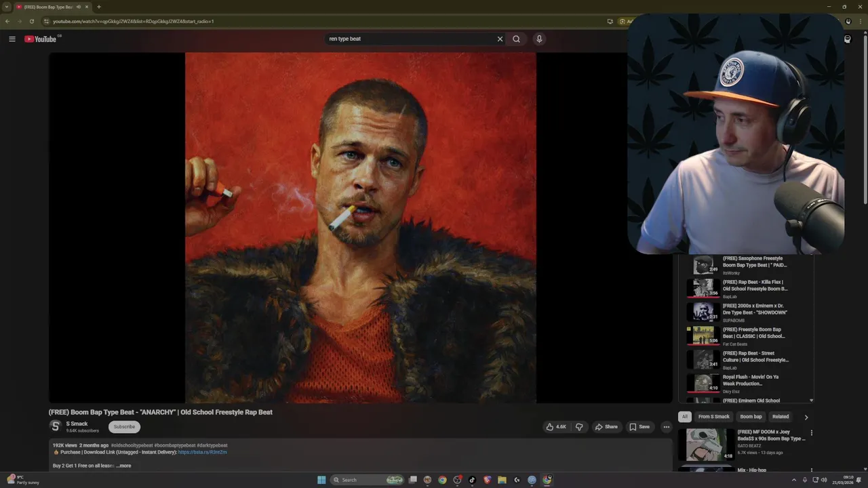
Task: Open MF DOOM x Joey Bada$$ video thumbnail
Action: 707,445
